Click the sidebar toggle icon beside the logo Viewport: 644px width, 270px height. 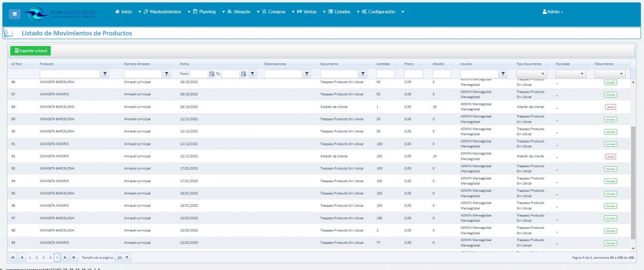point(14,14)
